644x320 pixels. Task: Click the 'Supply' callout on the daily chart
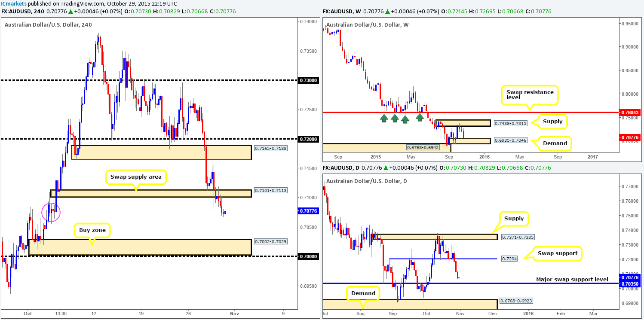(514, 219)
